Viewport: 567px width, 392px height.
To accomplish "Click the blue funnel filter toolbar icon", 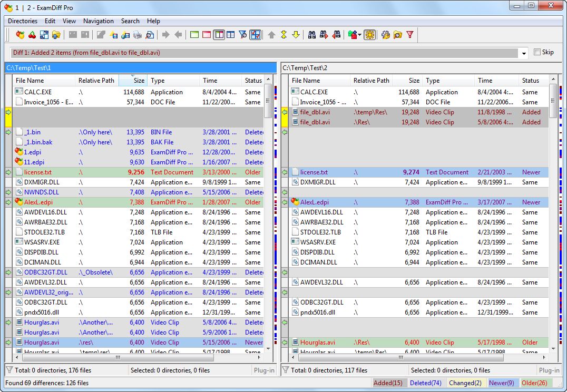I will pyautogui.click(x=242, y=35).
